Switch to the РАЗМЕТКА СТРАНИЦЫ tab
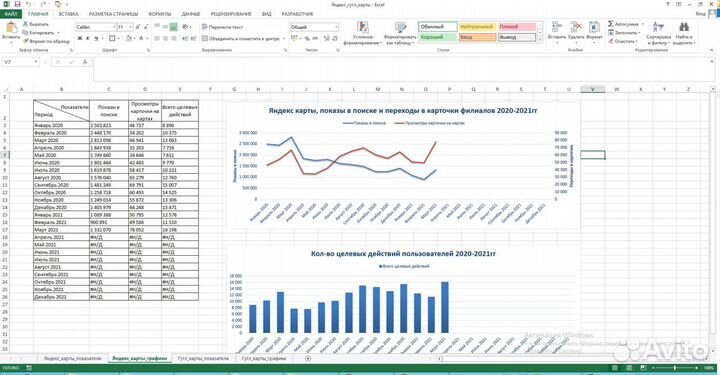The image size is (720, 375). 113,14
